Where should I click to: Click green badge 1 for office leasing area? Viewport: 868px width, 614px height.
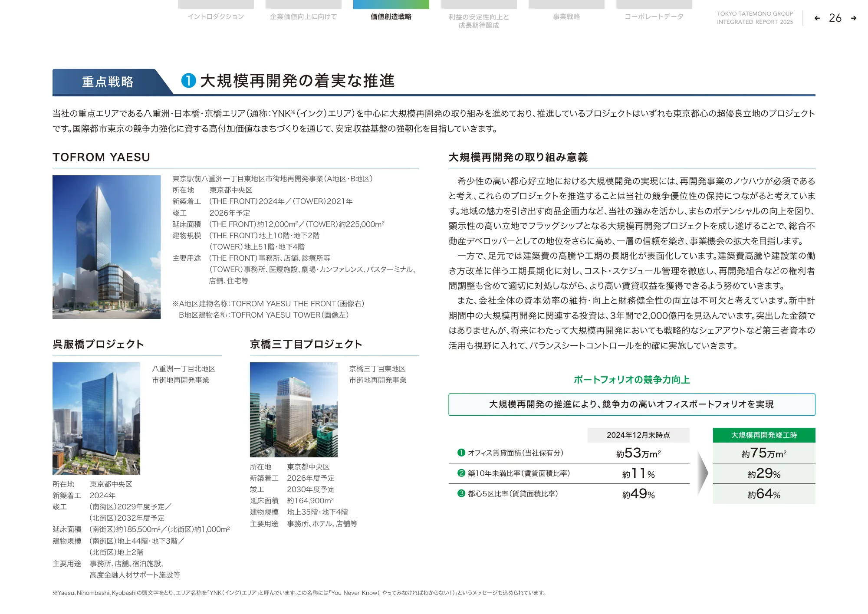(461, 453)
